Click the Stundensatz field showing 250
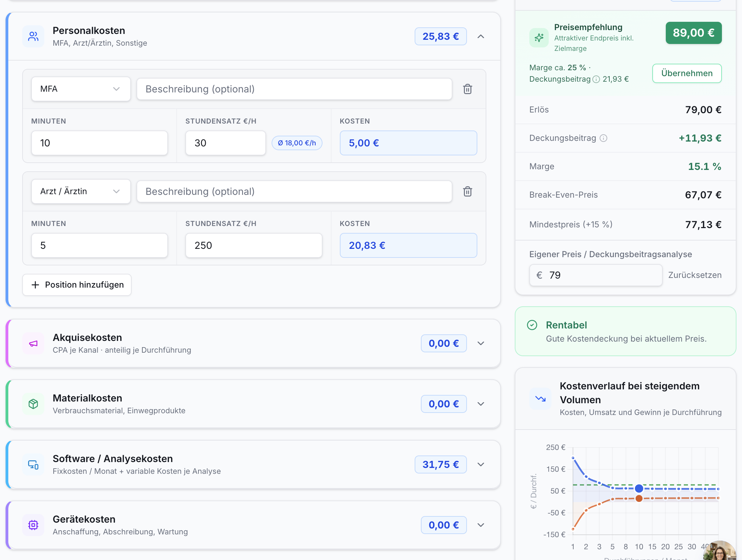Screen dimensions: 742x560 pyautogui.click(x=254, y=245)
